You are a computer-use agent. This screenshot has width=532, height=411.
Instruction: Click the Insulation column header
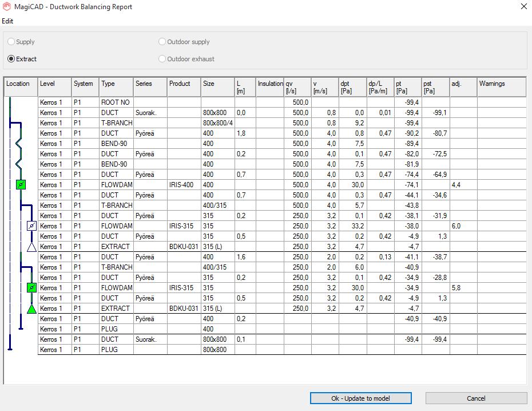click(x=270, y=87)
